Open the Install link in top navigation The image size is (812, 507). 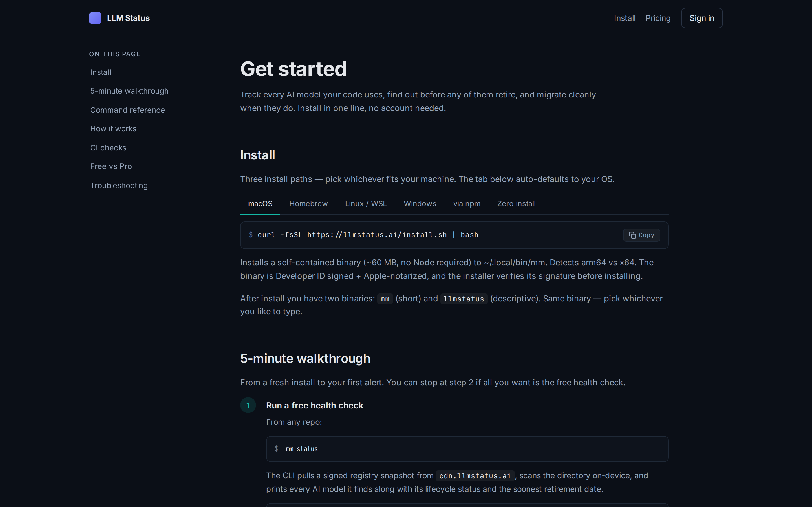tap(625, 18)
